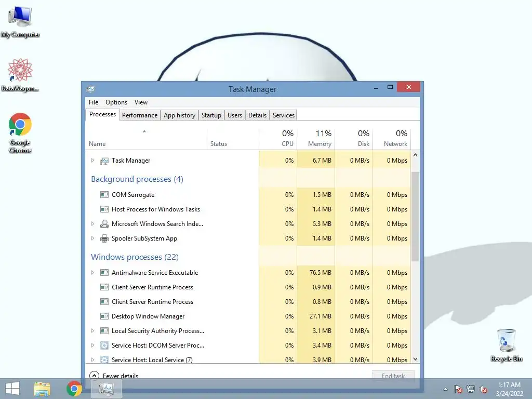
Task: Minimize the Task Manager window
Action: (376, 87)
